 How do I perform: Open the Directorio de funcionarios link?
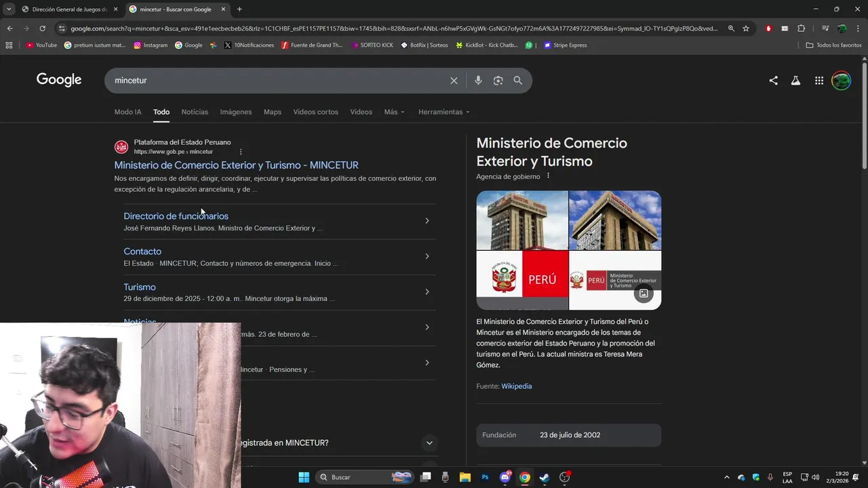click(176, 216)
